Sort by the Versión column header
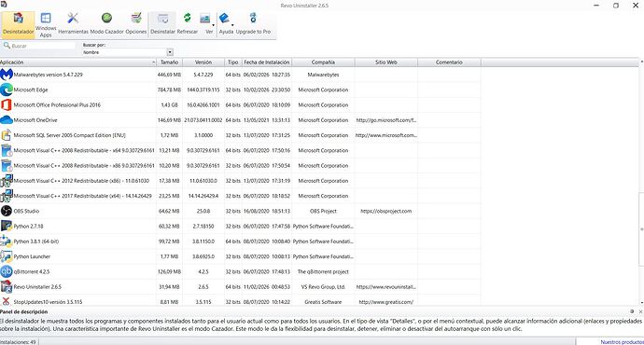This screenshot has height=345, width=644. (203, 62)
